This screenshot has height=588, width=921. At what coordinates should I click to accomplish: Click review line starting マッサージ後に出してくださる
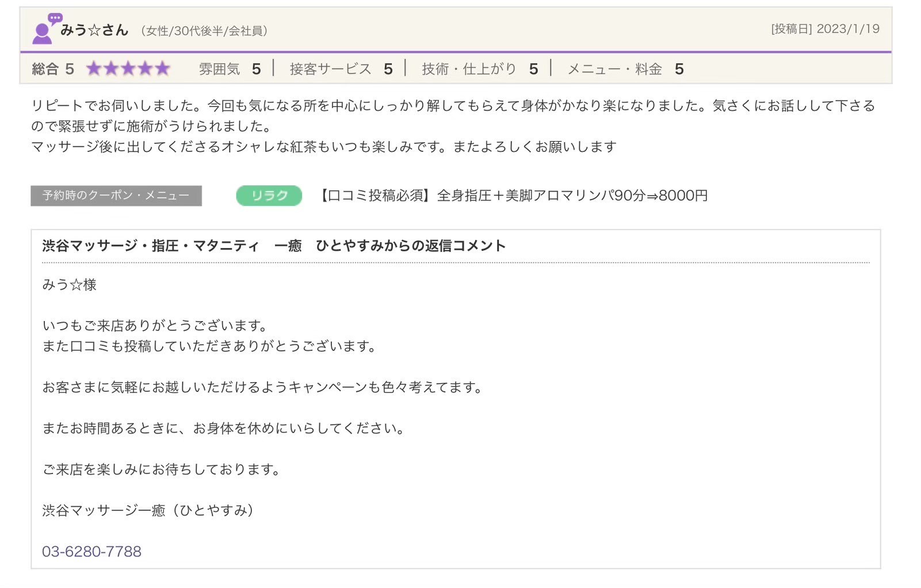pos(324,147)
